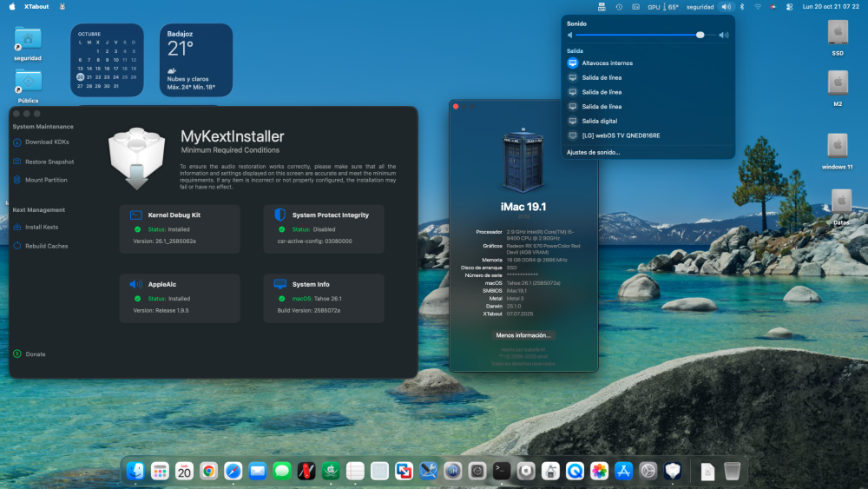Click the Kernel Debug Kit card icon
Image resolution: width=868 pixels, height=489 pixels.
click(135, 215)
